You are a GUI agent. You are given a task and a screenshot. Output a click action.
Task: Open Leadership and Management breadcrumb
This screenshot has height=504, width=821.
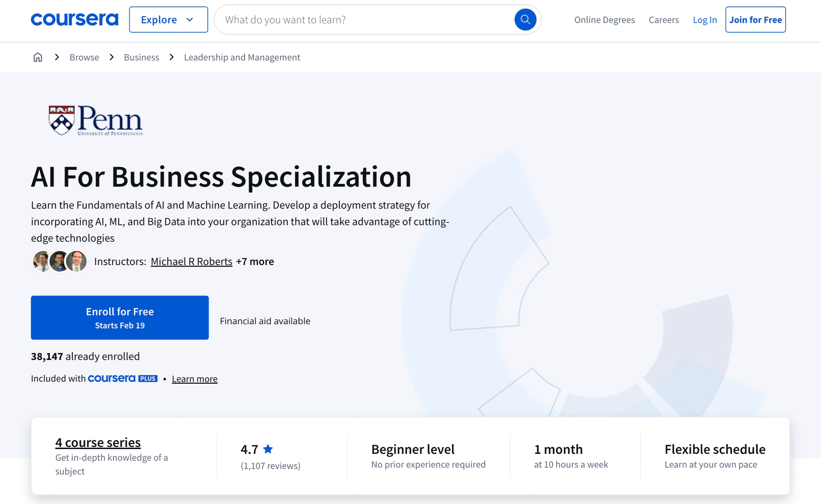242,57
